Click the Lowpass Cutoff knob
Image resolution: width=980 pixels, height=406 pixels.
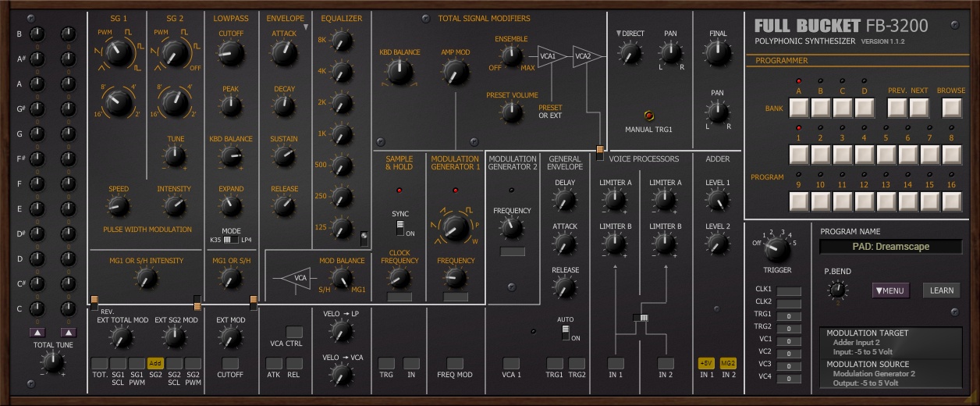click(x=230, y=53)
